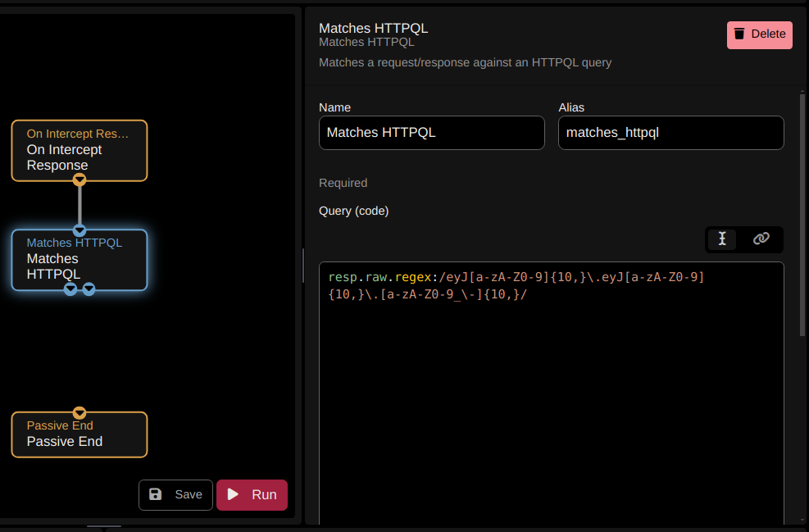Click the 'Query (code)' label
This screenshot has height=532, width=809.
pyautogui.click(x=354, y=211)
